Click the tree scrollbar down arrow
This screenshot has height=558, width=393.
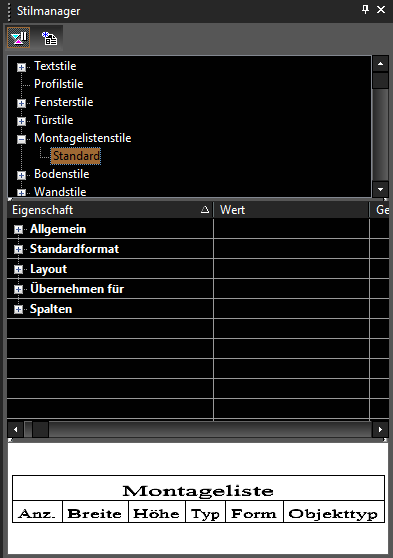click(380, 189)
